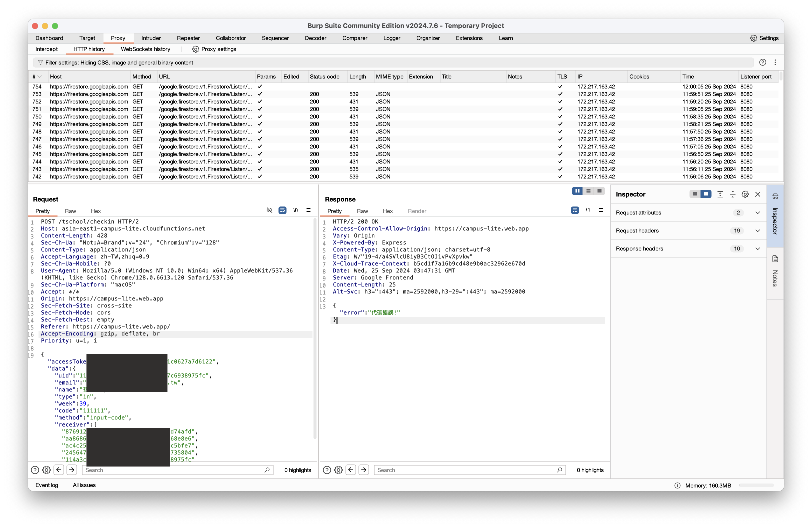Go to next match in Response search

pos(364,470)
